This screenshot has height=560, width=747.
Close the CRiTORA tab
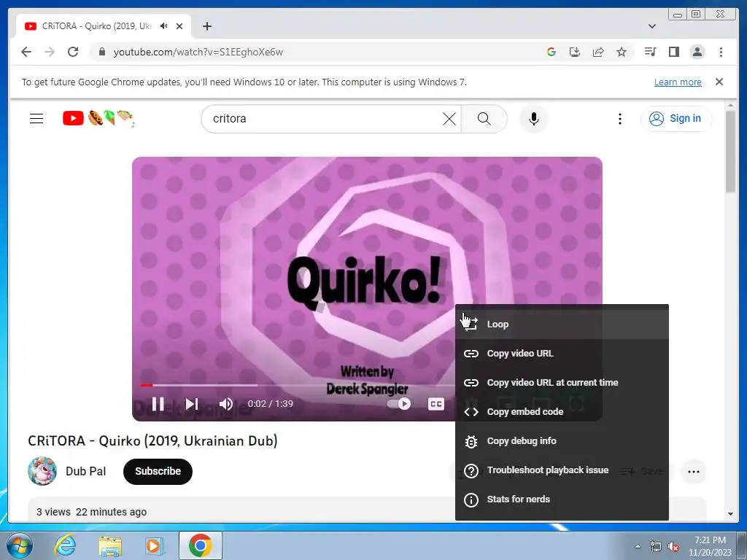point(179,26)
